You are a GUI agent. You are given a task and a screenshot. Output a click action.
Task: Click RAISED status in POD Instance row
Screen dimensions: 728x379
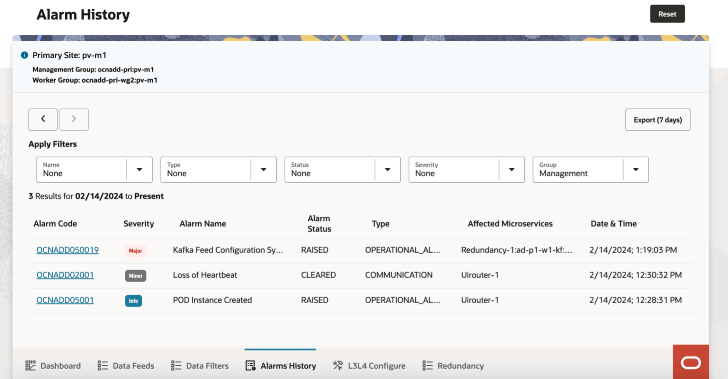point(314,300)
